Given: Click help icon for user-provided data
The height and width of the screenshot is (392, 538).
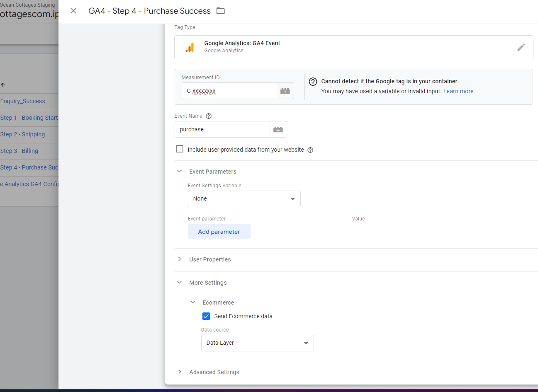Looking at the screenshot, I should point(310,150).
